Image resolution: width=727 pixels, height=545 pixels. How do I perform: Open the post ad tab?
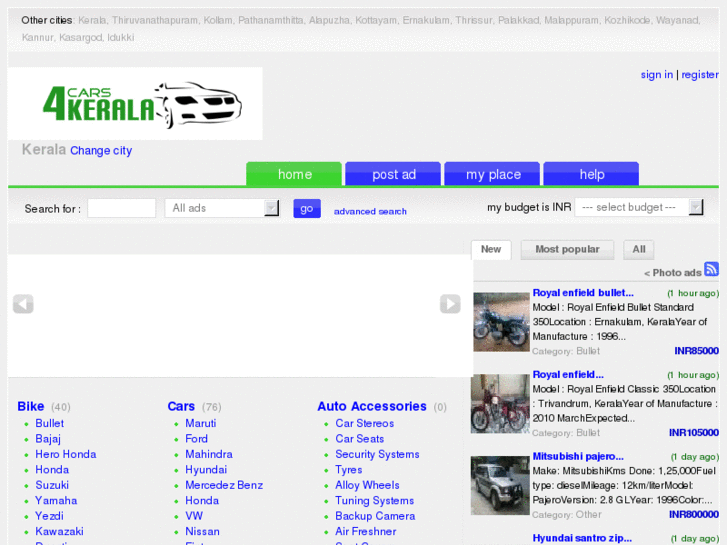(x=393, y=174)
